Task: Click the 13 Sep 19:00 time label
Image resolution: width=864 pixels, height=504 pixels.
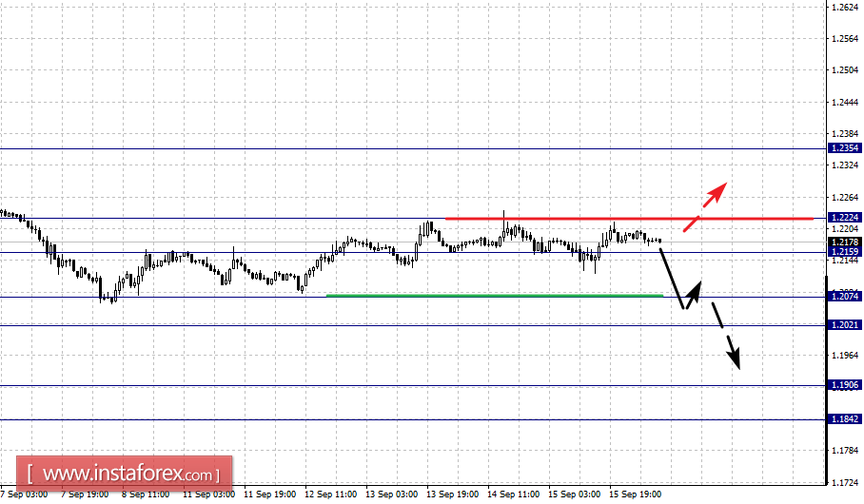Action: pos(452,494)
